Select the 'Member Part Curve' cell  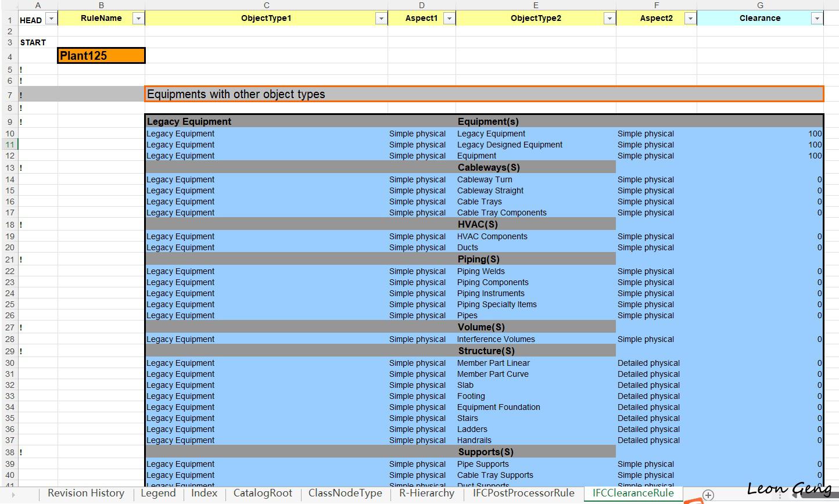536,374
